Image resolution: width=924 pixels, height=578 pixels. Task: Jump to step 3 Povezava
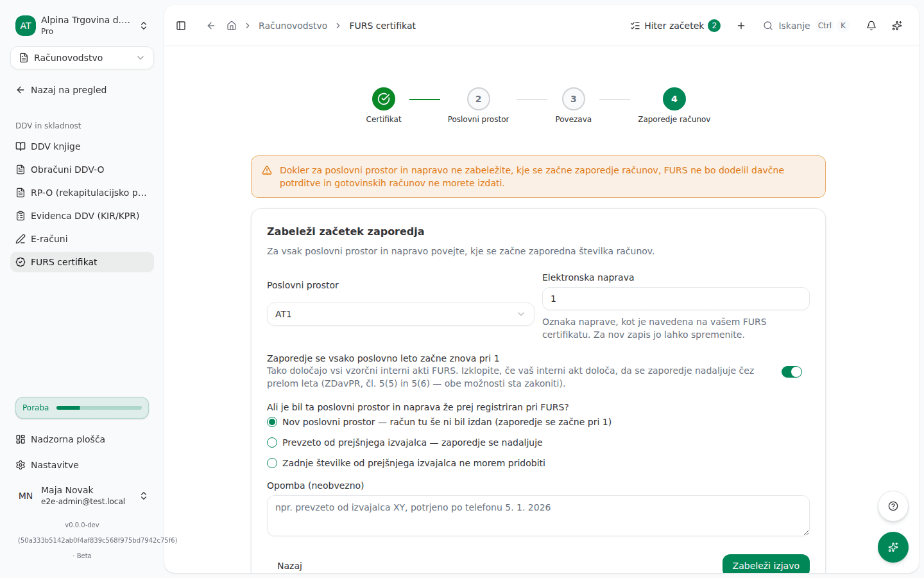click(x=574, y=99)
